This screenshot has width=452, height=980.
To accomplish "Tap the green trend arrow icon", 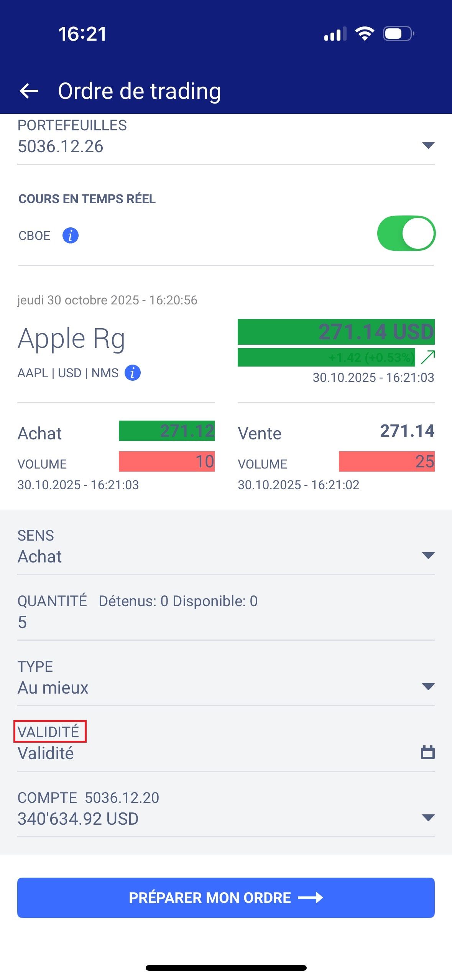I will coord(427,357).
